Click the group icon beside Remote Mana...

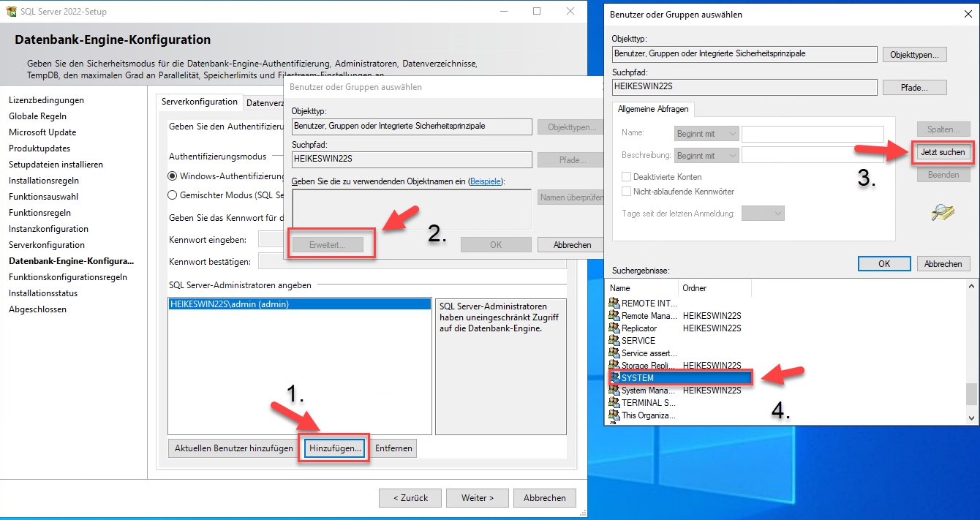(614, 316)
